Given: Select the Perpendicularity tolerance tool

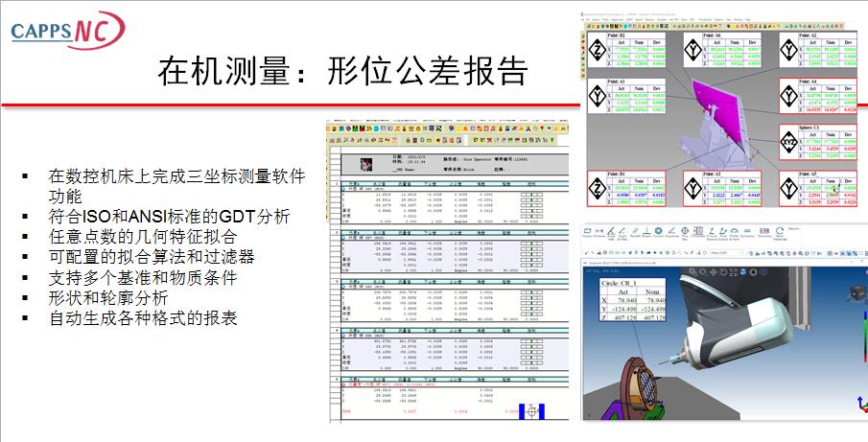Looking at the screenshot, I should 646,231.
